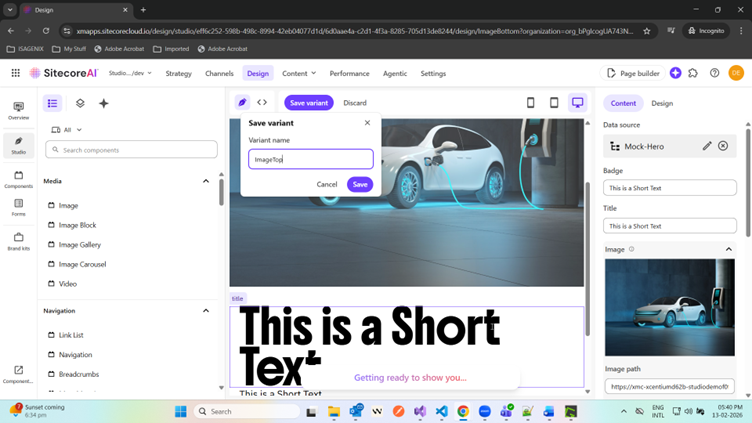
Task: Click the Variant name input field
Action: point(311,159)
